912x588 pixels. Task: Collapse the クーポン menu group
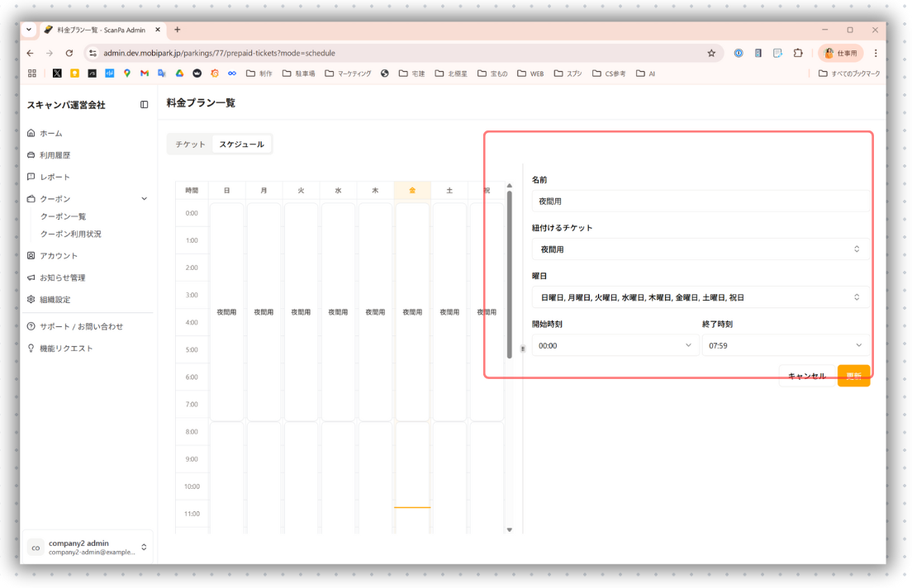[144, 199]
